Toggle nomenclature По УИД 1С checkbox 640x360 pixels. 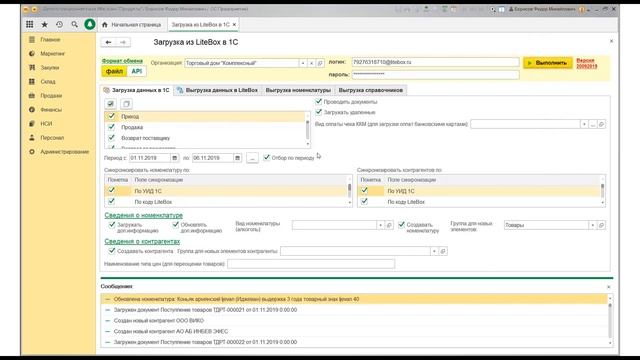point(111,191)
